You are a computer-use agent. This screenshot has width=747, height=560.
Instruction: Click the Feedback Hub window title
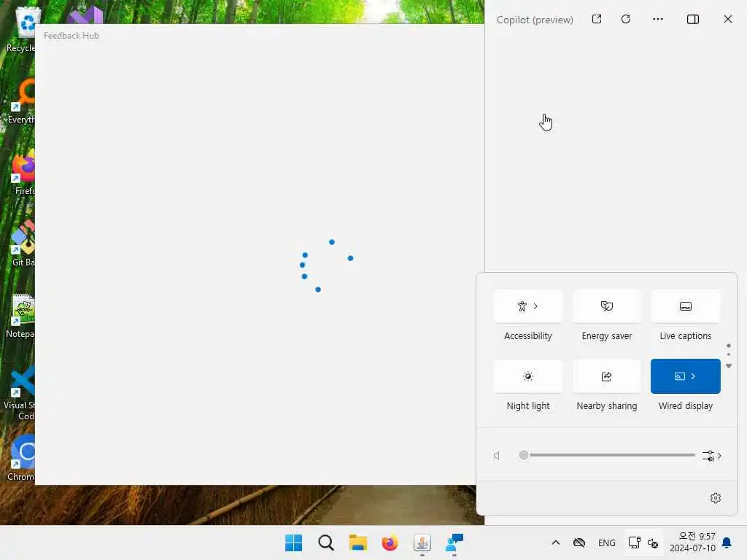(71, 36)
